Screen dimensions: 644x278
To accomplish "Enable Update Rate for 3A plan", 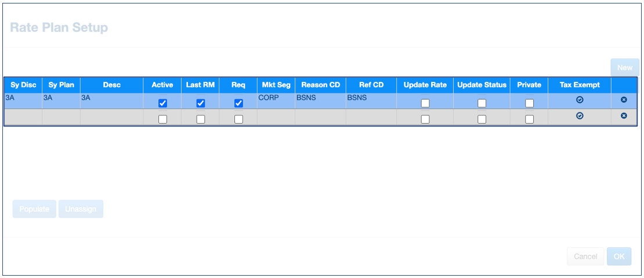I will 425,103.
